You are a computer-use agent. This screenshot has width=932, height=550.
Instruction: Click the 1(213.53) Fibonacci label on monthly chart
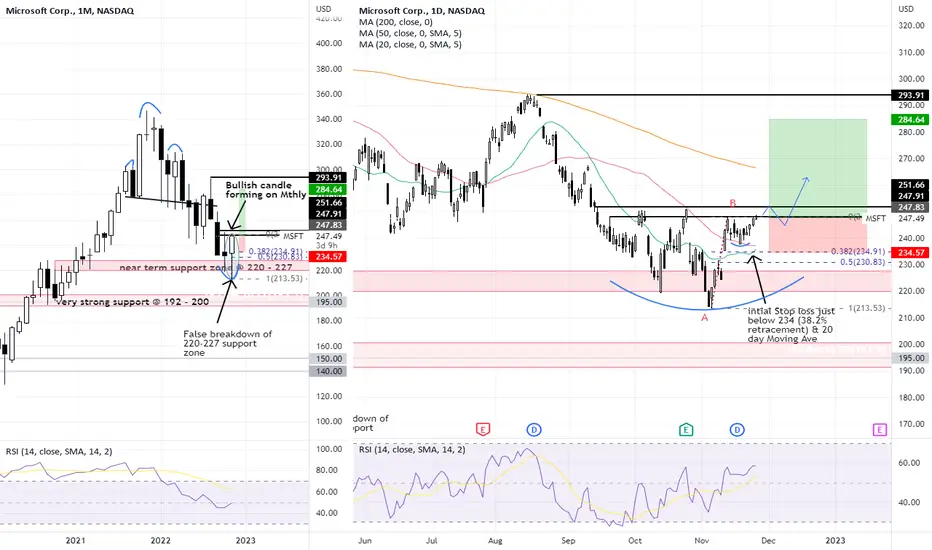(x=284, y=278)
